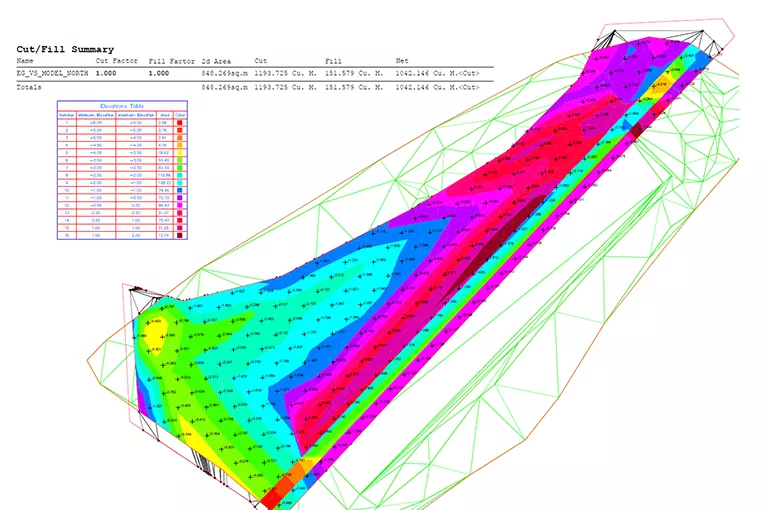
Task: Click the 151.579 Cu. M. fill value for EG_VS_MODEL_NORTH
Action: pos(353,73)
